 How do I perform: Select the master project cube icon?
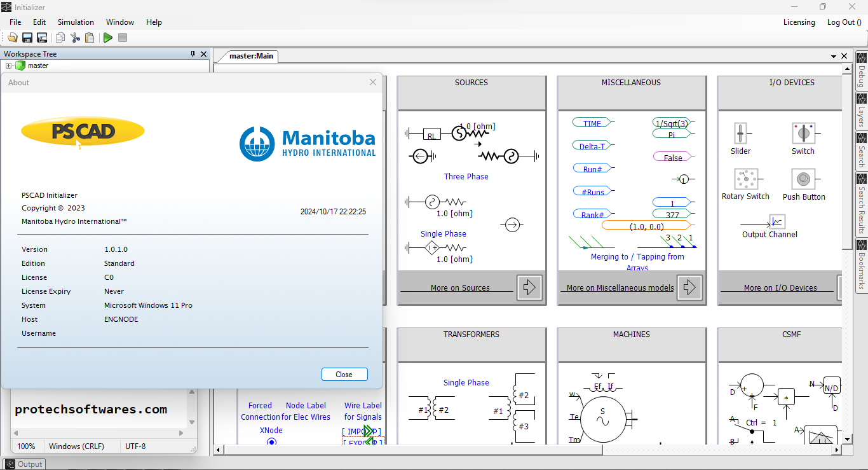click(20, 66)
